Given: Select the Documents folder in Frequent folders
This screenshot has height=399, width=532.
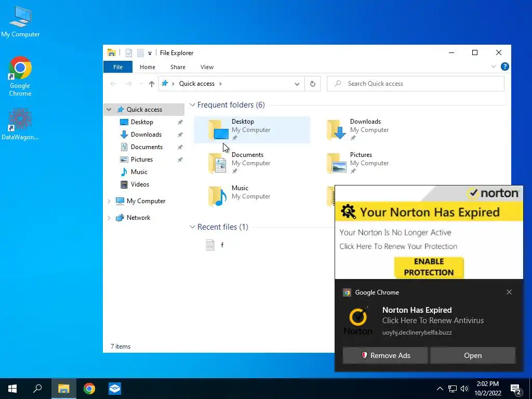Looking at the screenshot, I should coord(252,163).
